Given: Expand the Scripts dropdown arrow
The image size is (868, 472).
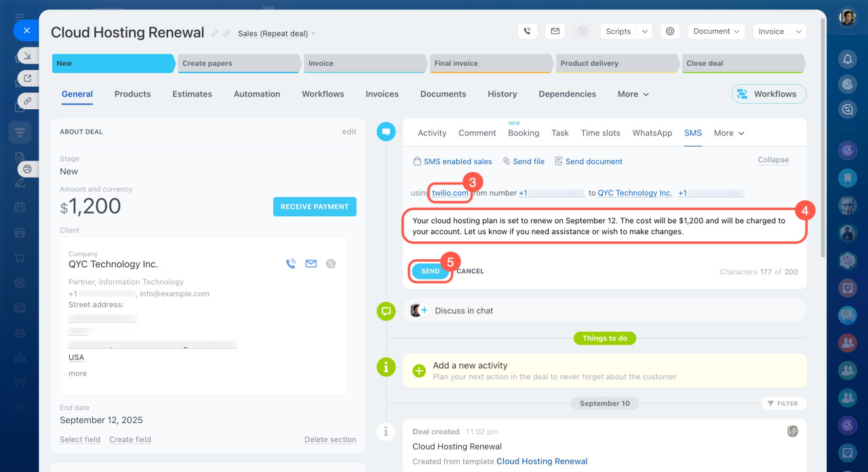Looking at the screenshot, I should (644, 31).
